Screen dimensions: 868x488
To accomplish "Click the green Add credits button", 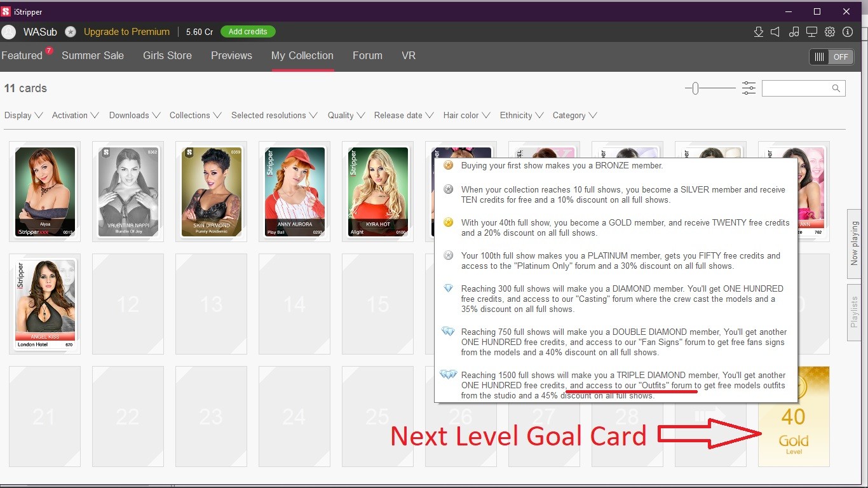I will coord(248,32).
